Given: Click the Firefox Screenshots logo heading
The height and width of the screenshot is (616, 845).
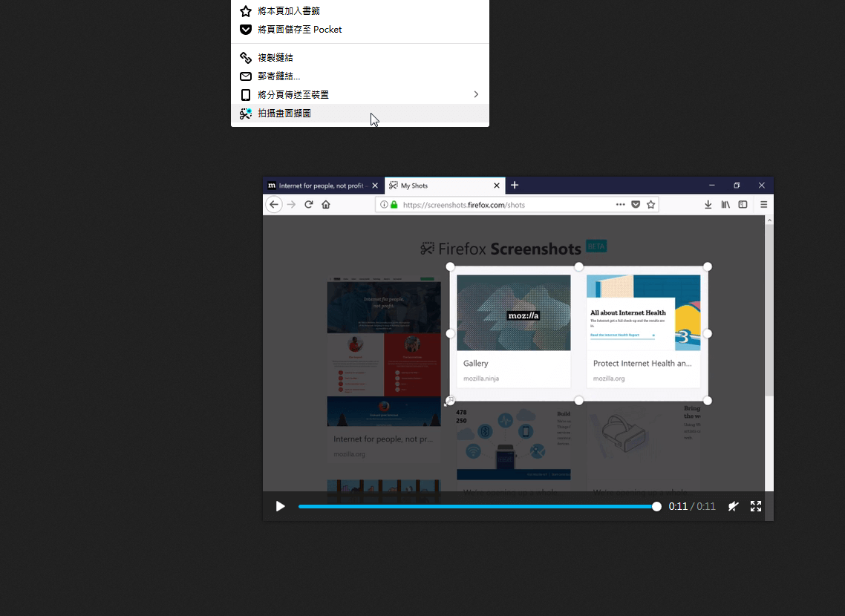Looking at the screenshot, I should pyautogui.click(x=500, y=249).
